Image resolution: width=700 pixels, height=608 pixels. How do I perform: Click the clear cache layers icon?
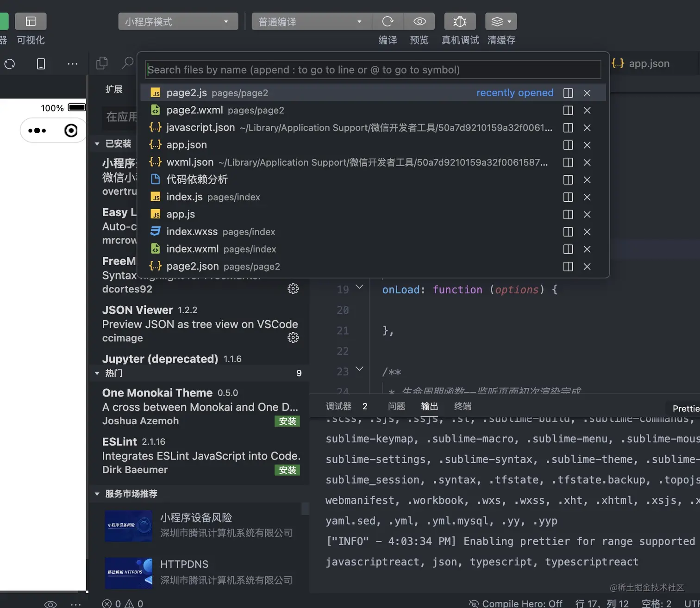click(501, 21)
